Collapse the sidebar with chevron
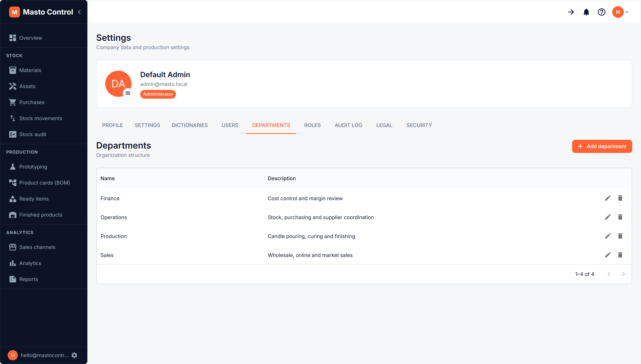 tap(80, 12)
